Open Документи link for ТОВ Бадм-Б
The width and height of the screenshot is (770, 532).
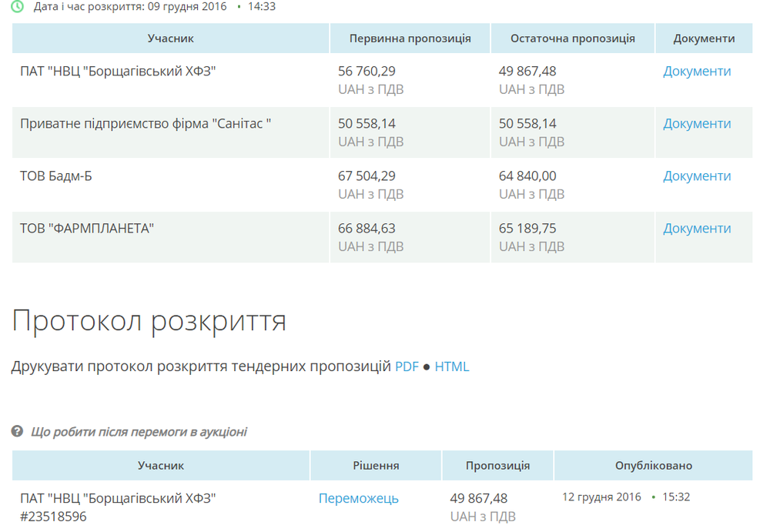[x=697, y=176]
